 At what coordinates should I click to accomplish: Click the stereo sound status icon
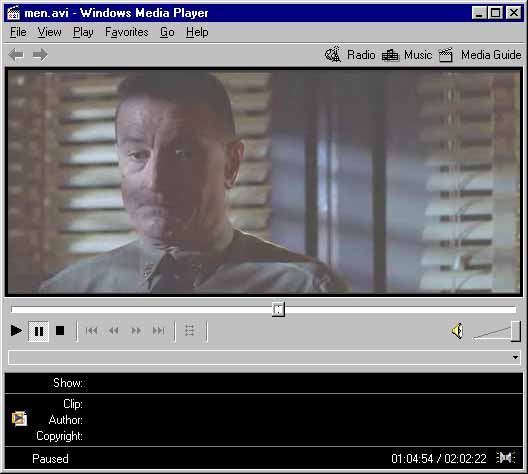pyautogui.click(x=506, y=458)
